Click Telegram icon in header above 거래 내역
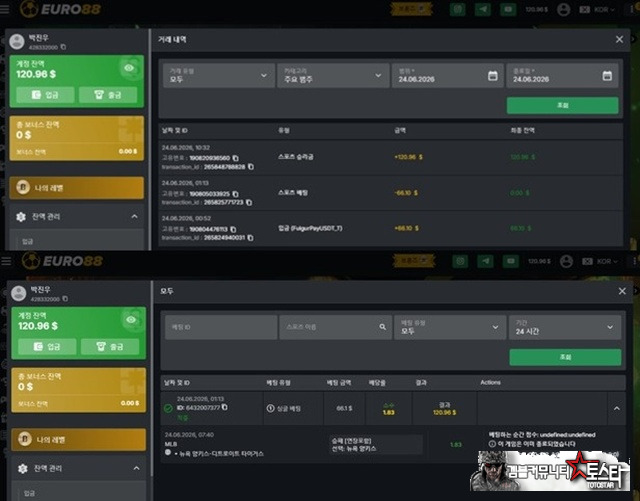The image size is (640, 501). [482, 9]
